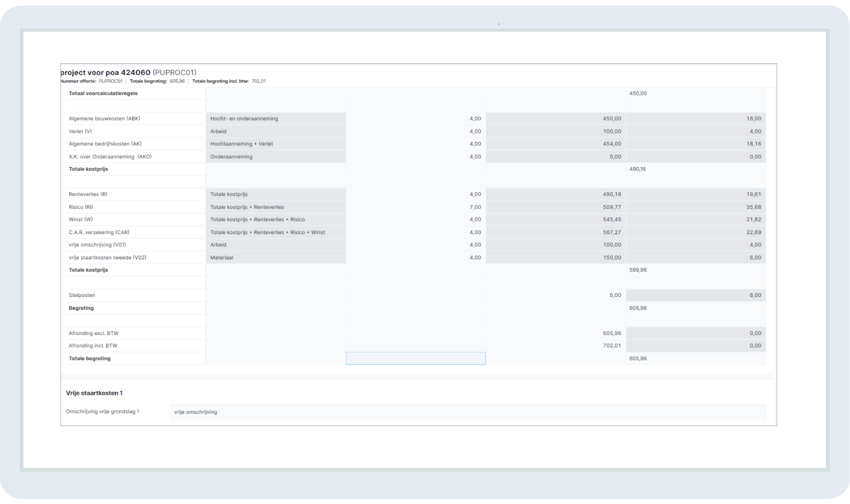The width and height of the screenshot is (850, 504).
Task: Click the 450,00 total for voorcalculatieregels
Action: pos(638,93)
